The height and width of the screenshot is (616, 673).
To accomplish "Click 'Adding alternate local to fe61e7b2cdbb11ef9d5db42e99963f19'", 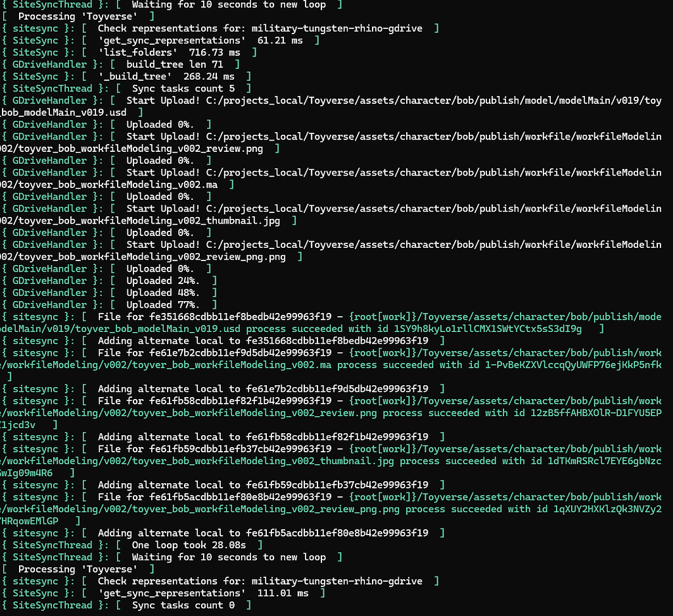I will [263, 389].
